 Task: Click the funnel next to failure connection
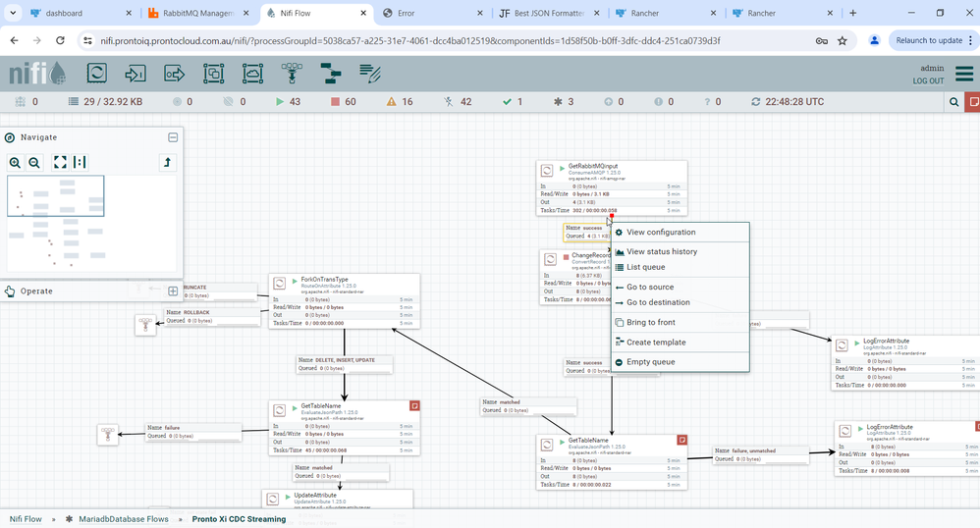point(108,434)
